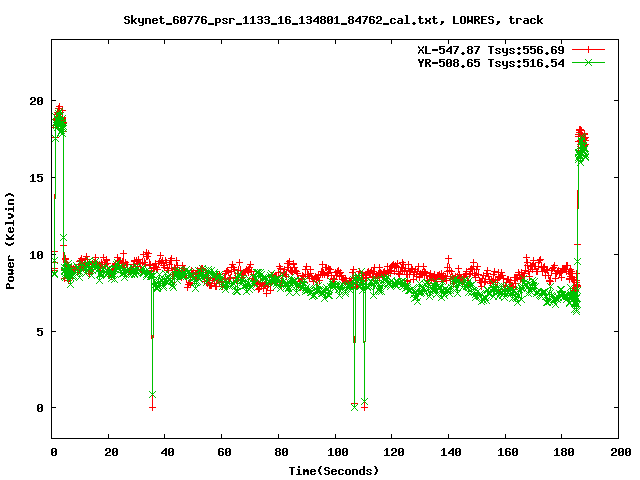Click the y-axis tick label 5
This screenshot has width=640, height=480.
(40, 332)
